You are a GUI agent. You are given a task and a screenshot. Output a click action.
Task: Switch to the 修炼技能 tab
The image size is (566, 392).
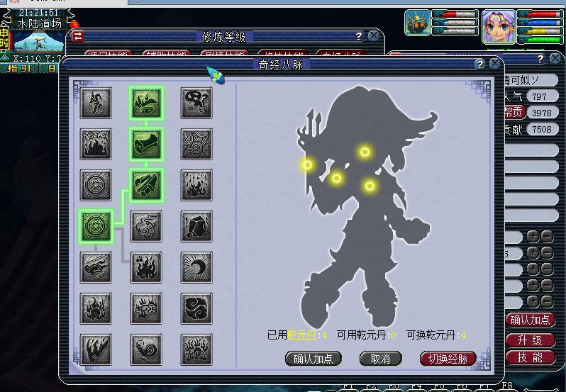click(x=282, y=54)
